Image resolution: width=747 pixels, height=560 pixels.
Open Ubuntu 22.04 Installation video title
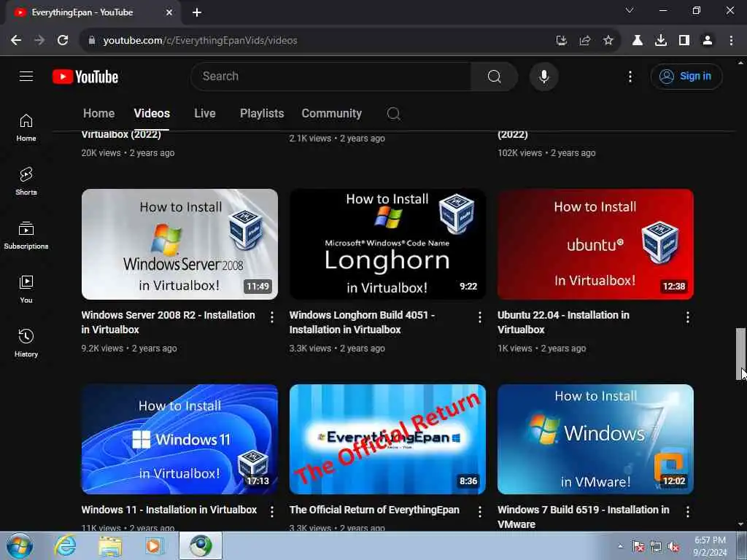(x=564, y=322)
